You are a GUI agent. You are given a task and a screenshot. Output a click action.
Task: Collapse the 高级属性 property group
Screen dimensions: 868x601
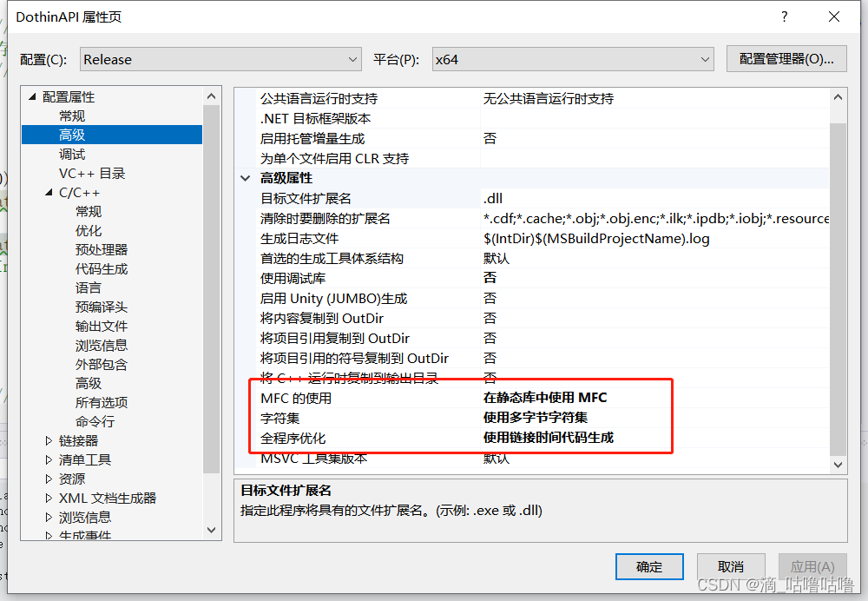coord(246,177)
